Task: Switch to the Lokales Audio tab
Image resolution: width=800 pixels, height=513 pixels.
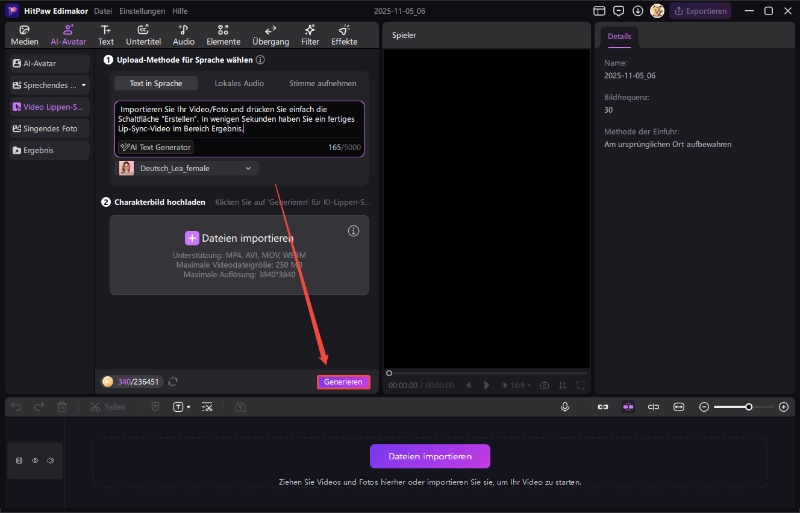Action: (240, 83)
